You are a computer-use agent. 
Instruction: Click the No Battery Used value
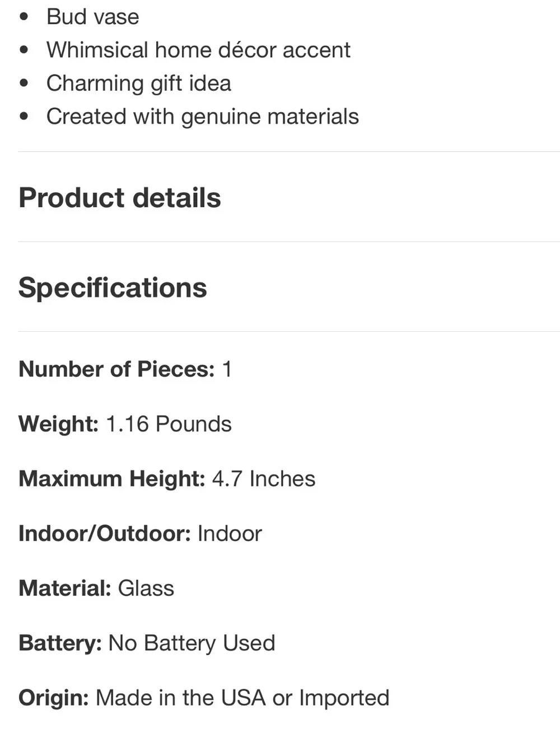[x=192, y=643]
